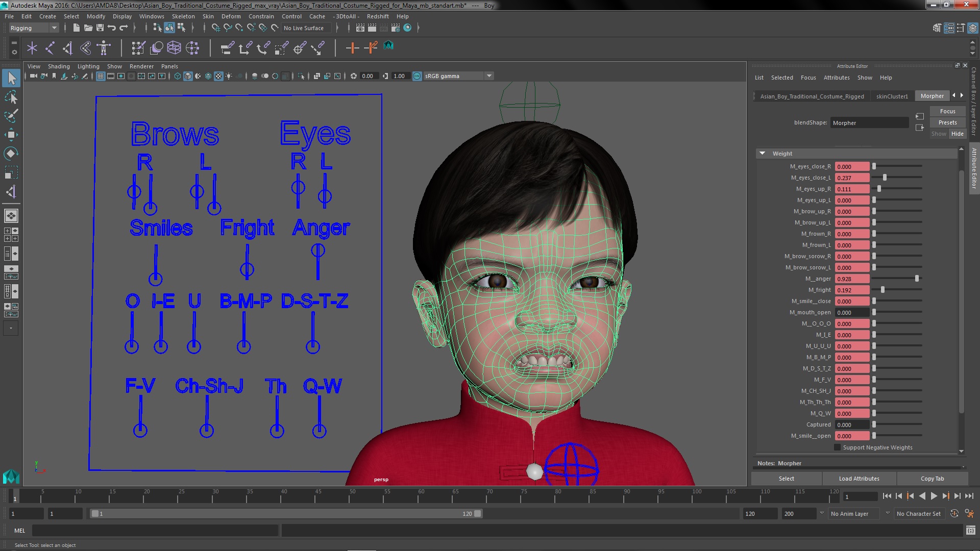Click the M__anger weight slider handle
This screenshot has width=980, height=551.
pyautogui.click(x=917, y=279)
